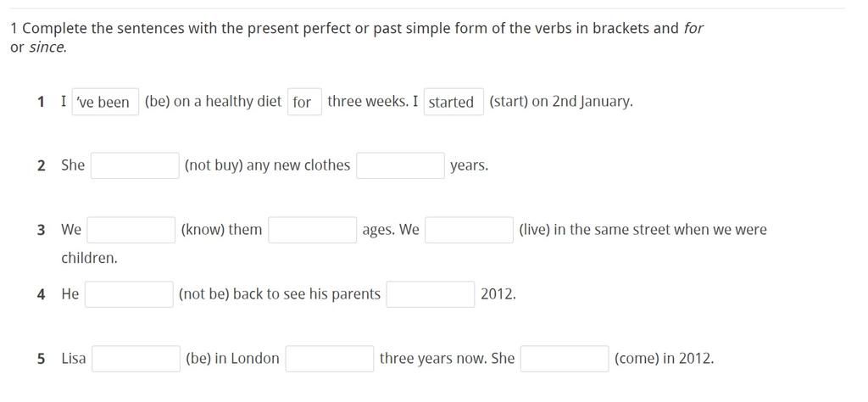Click the name "Lisa" in sentence 5
Image resolution: width=868 pixels, height=402 pixels.
(74, 359)
